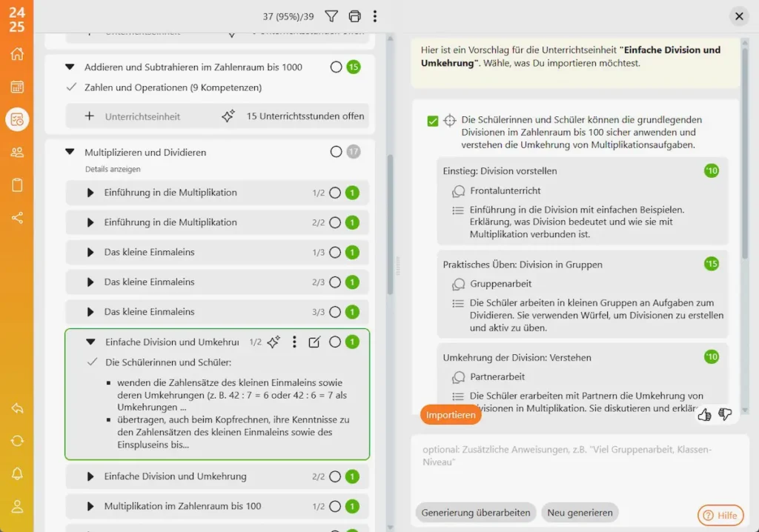759x532 pixels.
Task: Click the back arrow icon in sidebar
Action: coord(17,408)
